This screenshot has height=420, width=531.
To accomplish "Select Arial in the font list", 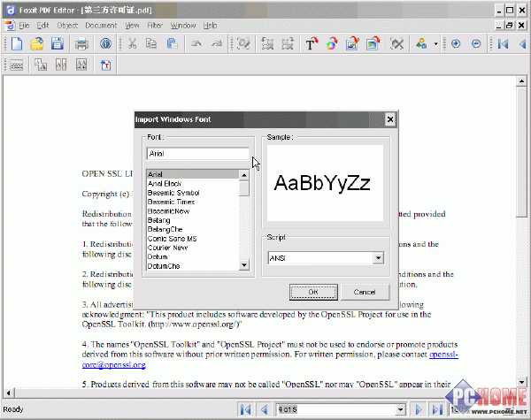I will (193, 174).
